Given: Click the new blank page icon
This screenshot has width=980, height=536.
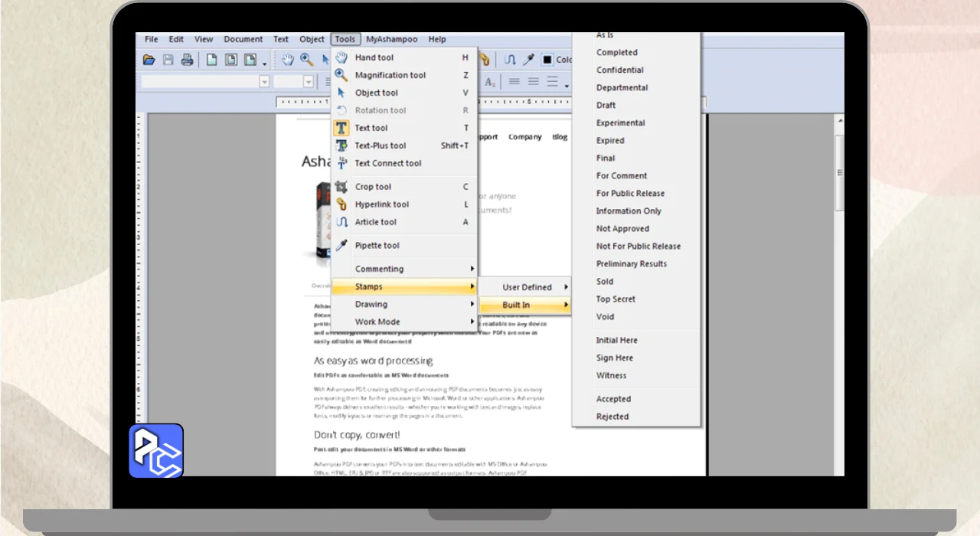Looking at the screenshot, I should [211, 60].
